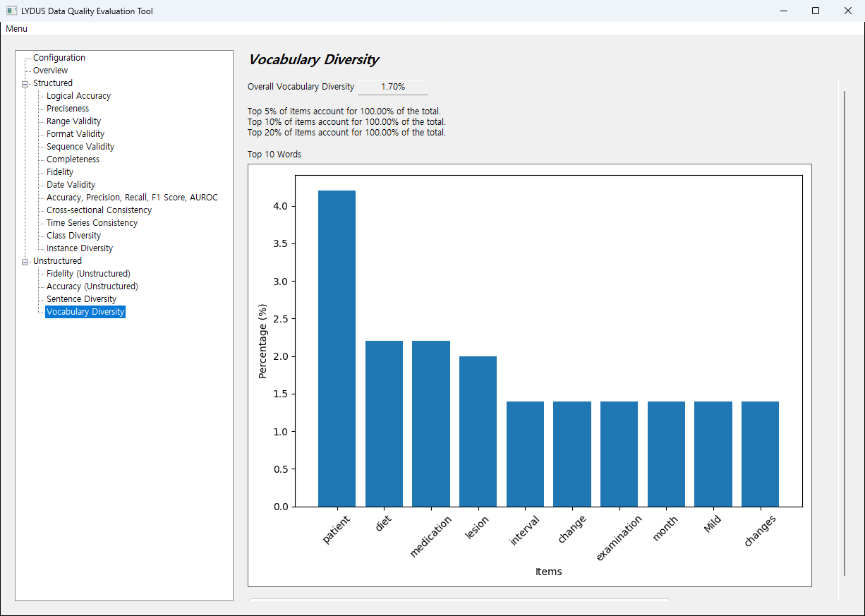Select the Unstructured tree item

tap(57, 261)
